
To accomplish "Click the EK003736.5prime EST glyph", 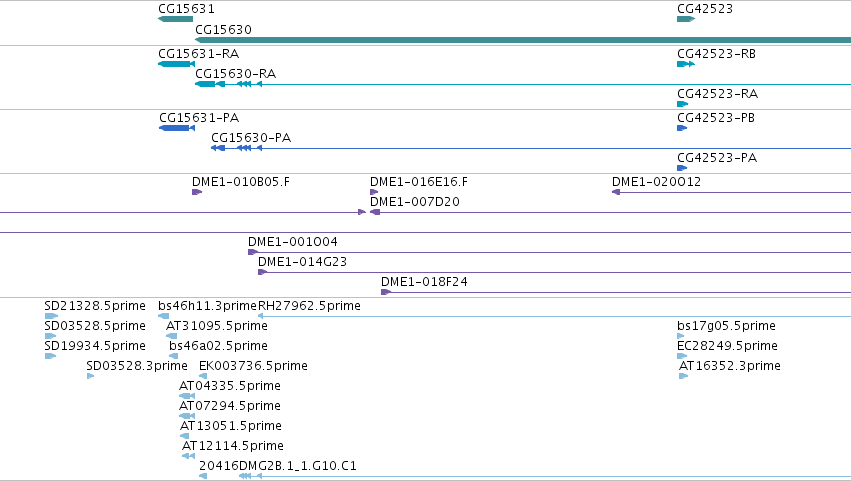I will click(x=203, y=377).
